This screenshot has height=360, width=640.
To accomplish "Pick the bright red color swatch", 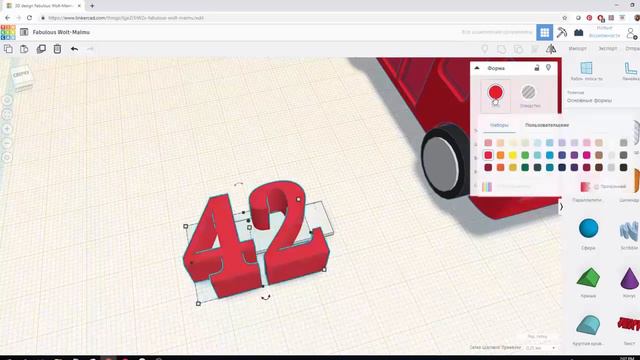I will tap(488, 155).
